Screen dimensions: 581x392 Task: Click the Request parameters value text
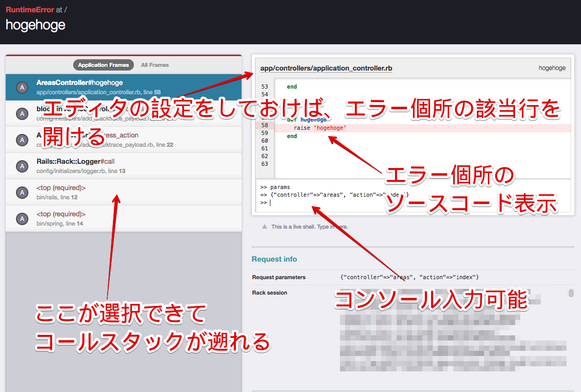click(409, 277)
